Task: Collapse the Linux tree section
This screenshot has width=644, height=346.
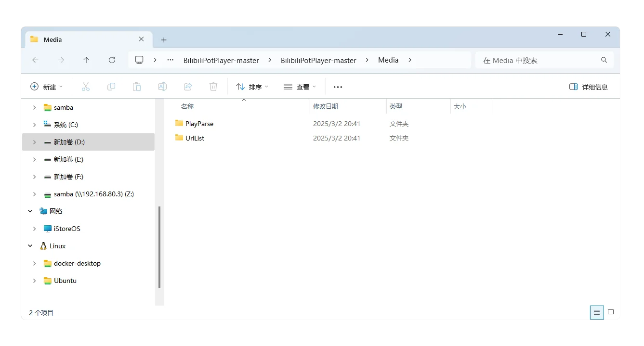Action: [30, 246]
